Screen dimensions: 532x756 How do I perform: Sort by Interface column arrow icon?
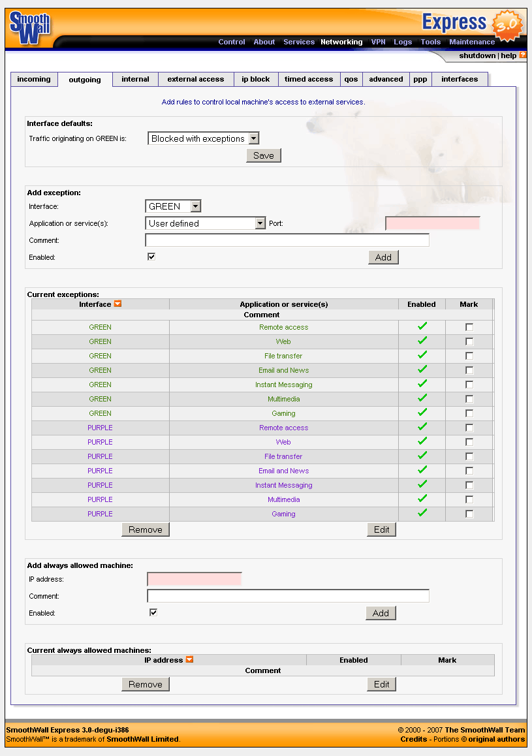pyautogui.click(x=117, y=304)
